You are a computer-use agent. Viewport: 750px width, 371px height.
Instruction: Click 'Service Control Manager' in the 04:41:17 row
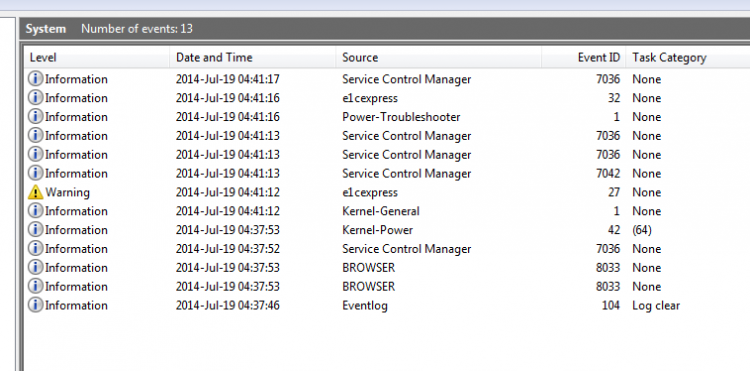point(407,79)
